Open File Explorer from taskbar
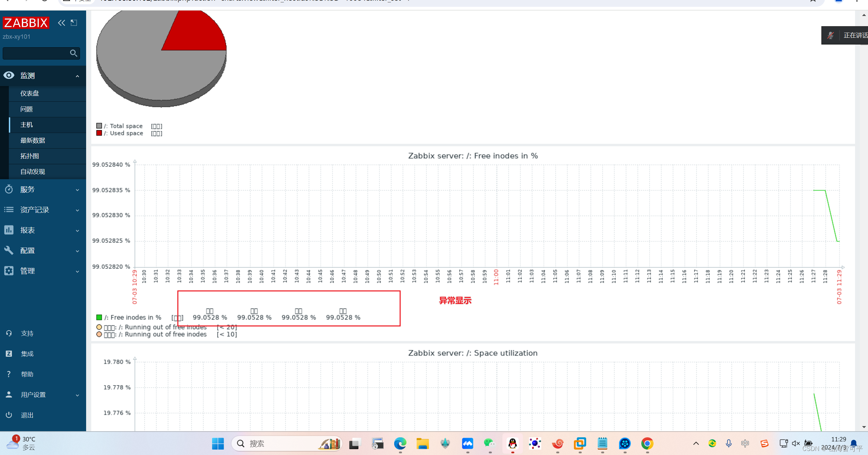868x455 pixels. coord(422,443)
